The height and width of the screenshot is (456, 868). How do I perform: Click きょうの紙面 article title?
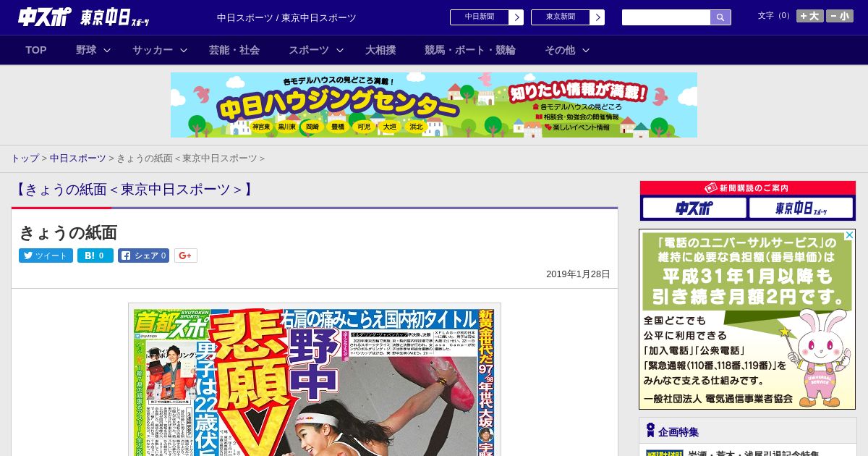point(68,232)
